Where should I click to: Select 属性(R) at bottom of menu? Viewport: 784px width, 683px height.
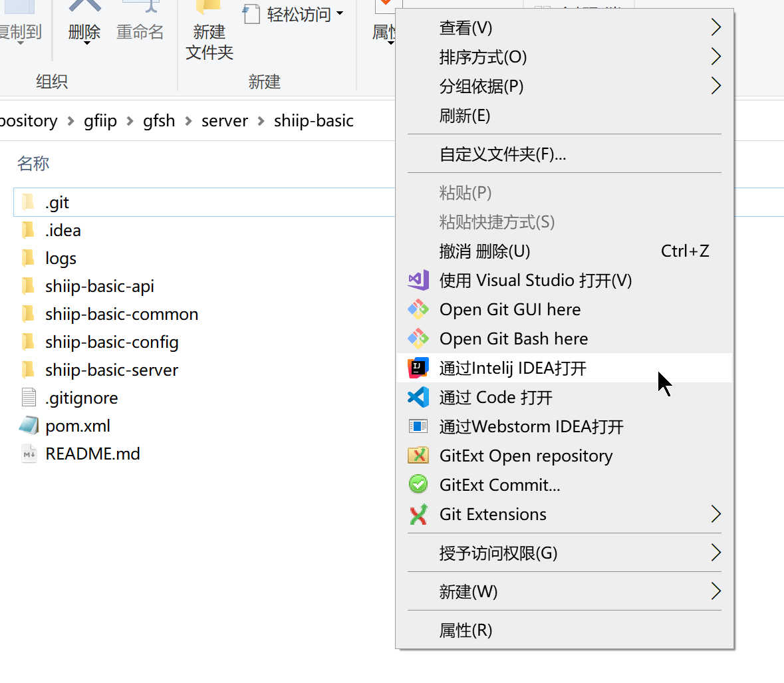tap(465, 630)
